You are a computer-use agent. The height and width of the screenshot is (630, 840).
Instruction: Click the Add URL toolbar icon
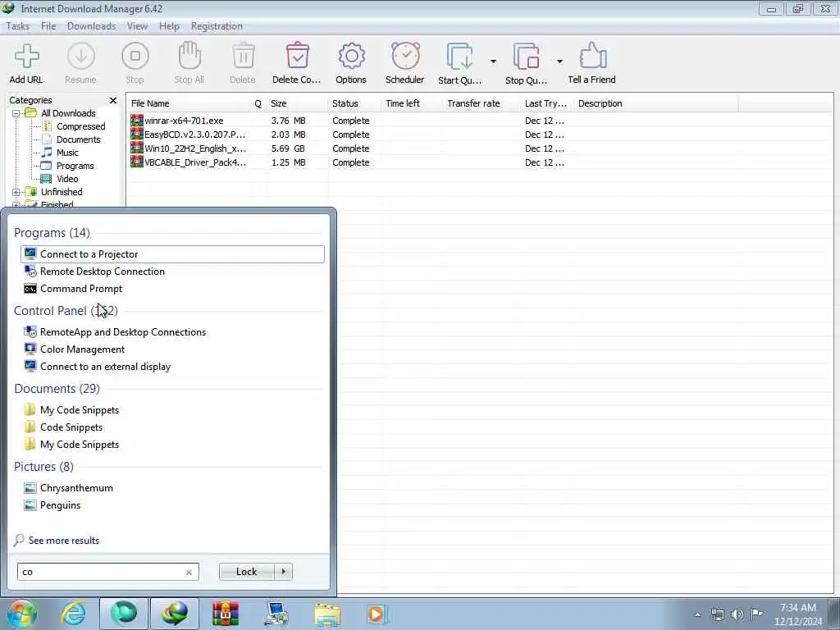26,57
